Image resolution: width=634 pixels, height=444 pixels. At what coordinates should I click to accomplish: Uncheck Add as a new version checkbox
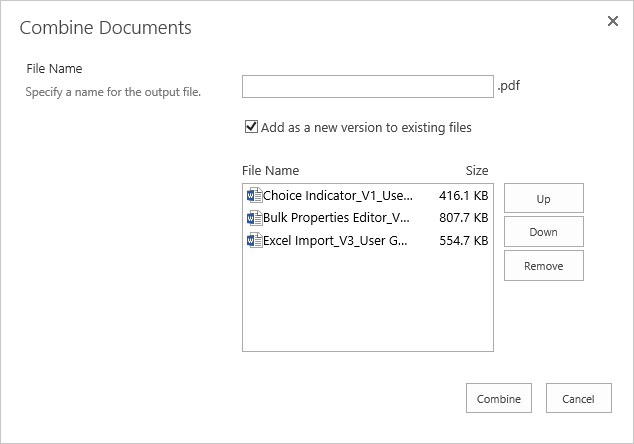coord(251,127)
